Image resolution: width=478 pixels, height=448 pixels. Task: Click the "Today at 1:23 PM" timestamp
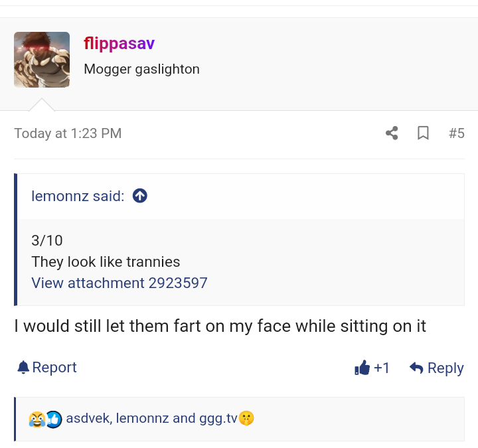point(68,133)
